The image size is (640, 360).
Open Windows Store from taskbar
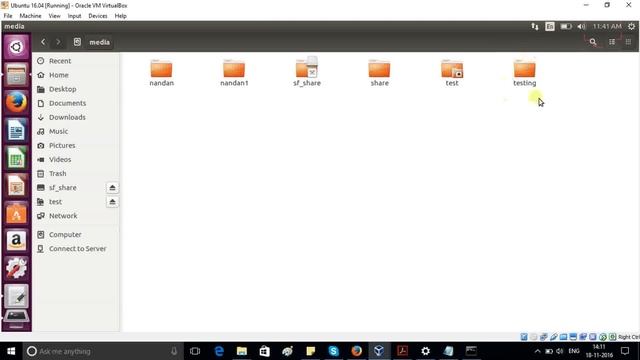coord(265,351)
